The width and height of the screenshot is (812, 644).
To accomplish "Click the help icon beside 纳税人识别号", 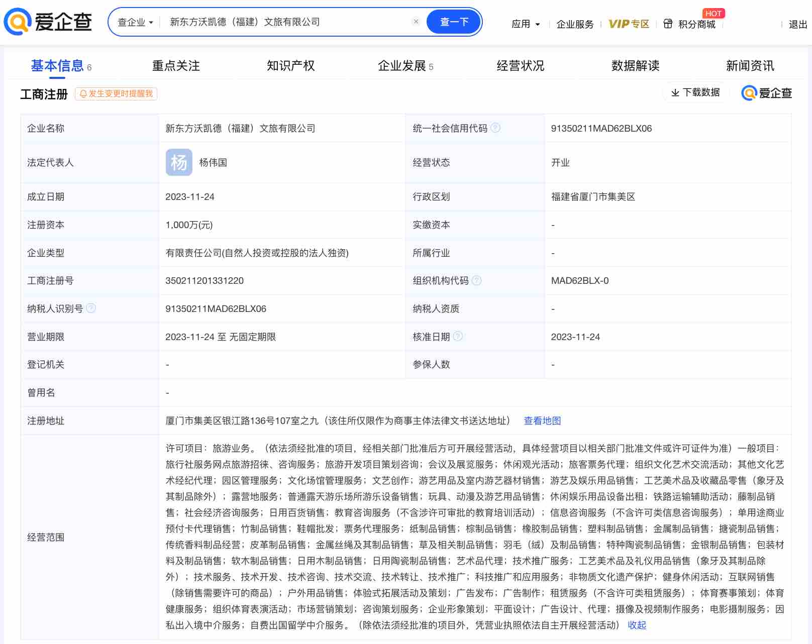I will (91, 308).
